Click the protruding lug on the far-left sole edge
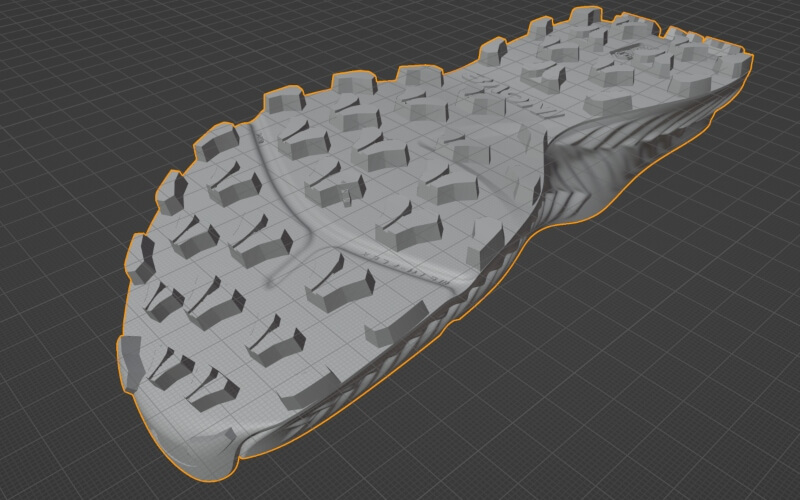This screenshot has height=500, width=800. point(130,362)
